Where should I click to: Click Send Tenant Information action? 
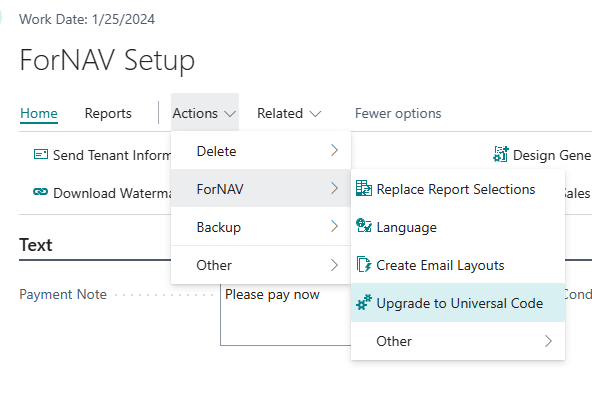(102, 155)
